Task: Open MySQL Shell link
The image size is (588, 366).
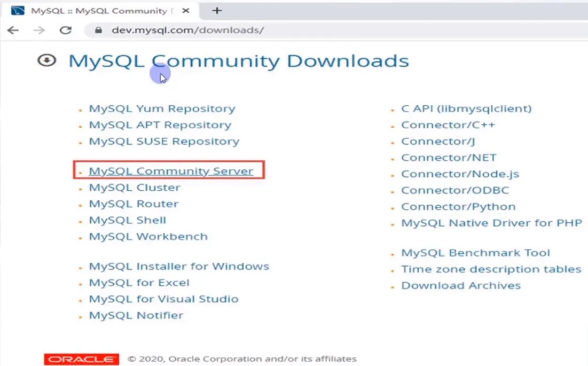Action: 128,220
